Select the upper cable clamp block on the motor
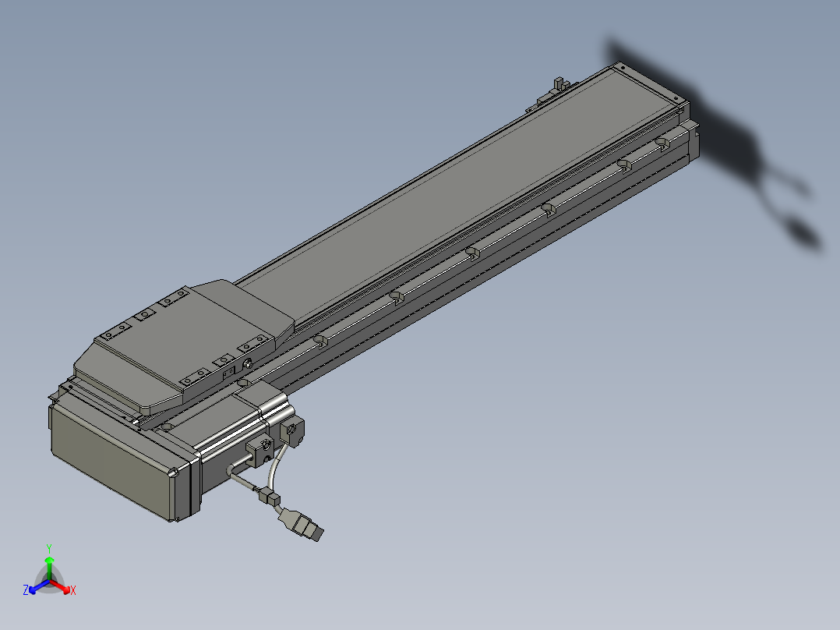This screenshot has height=630, width=840. [292, 431]
